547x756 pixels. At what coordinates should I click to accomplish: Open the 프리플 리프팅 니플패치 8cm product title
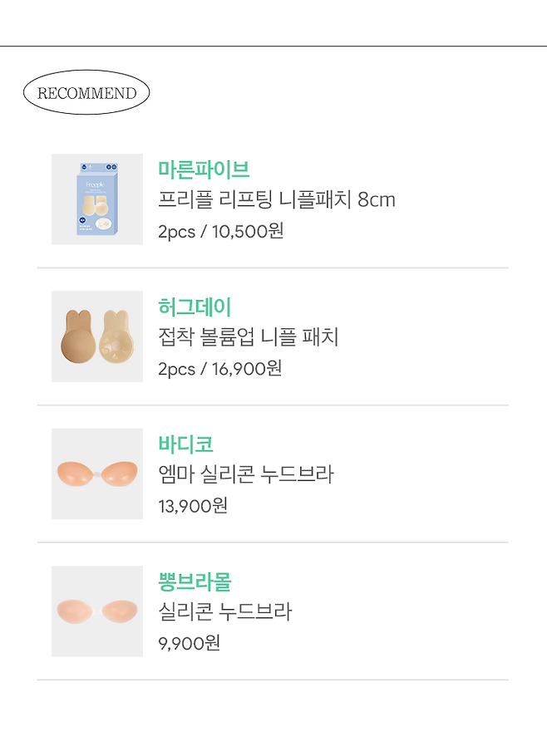click(x=277, y=199)
